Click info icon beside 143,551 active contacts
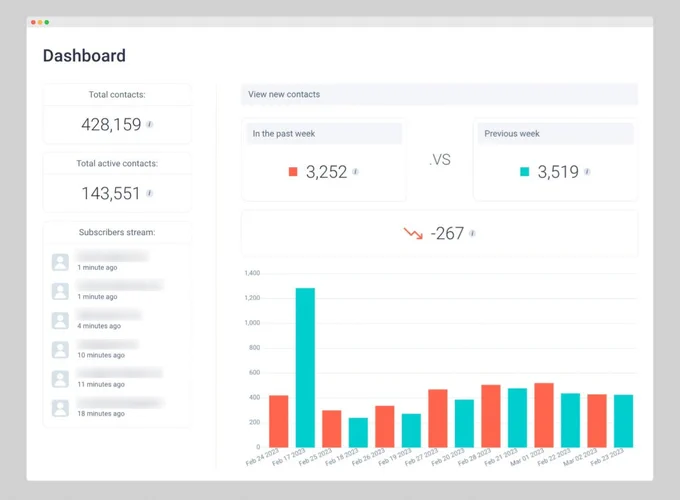Image resolution: width=680 pixels, height=500 pixels. coord(149,193)
